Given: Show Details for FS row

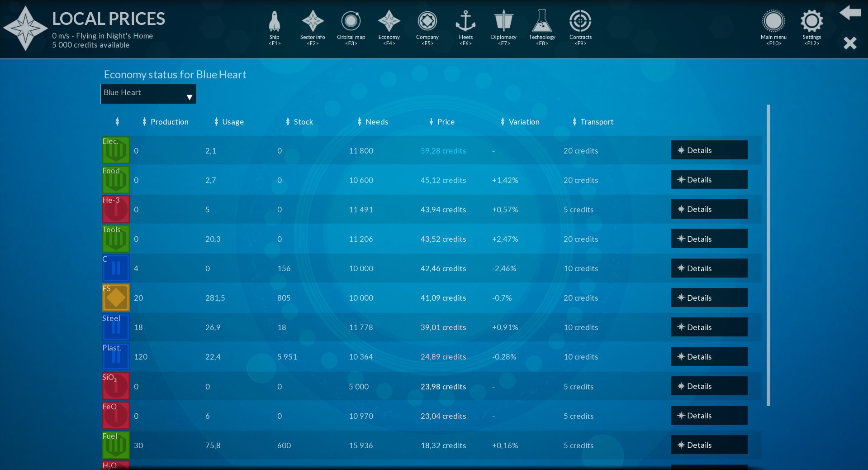Looking at the screenshot, I should point(709,297).
